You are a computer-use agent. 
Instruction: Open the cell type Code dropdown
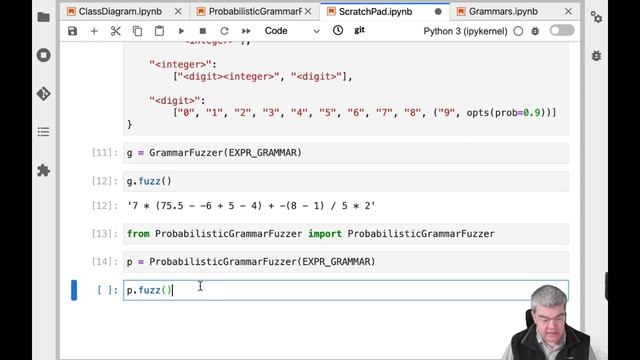(291, 31)
